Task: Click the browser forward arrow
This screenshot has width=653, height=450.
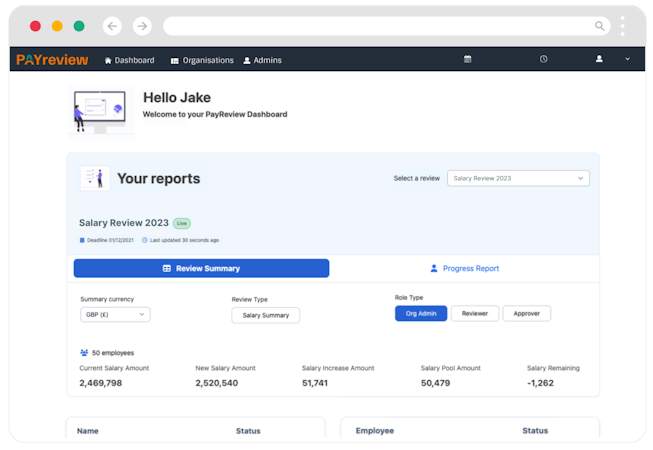Action: click(x=142, y=26)
